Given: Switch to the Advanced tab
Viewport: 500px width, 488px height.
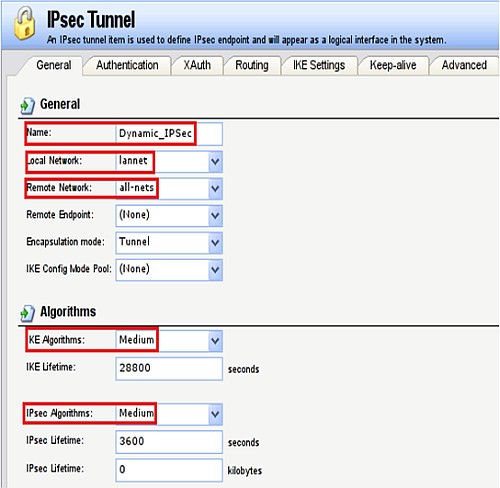Looking at the screenshot, I should [x=464, y=65].
